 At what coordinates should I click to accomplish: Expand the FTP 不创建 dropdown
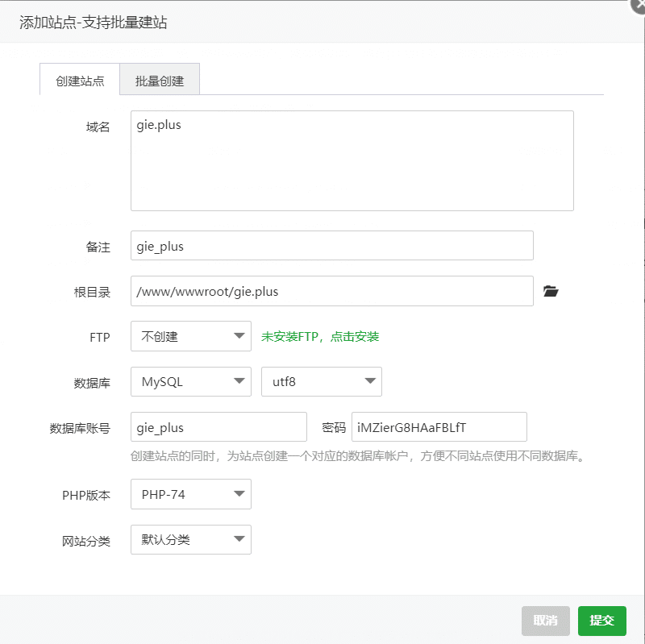191,336
